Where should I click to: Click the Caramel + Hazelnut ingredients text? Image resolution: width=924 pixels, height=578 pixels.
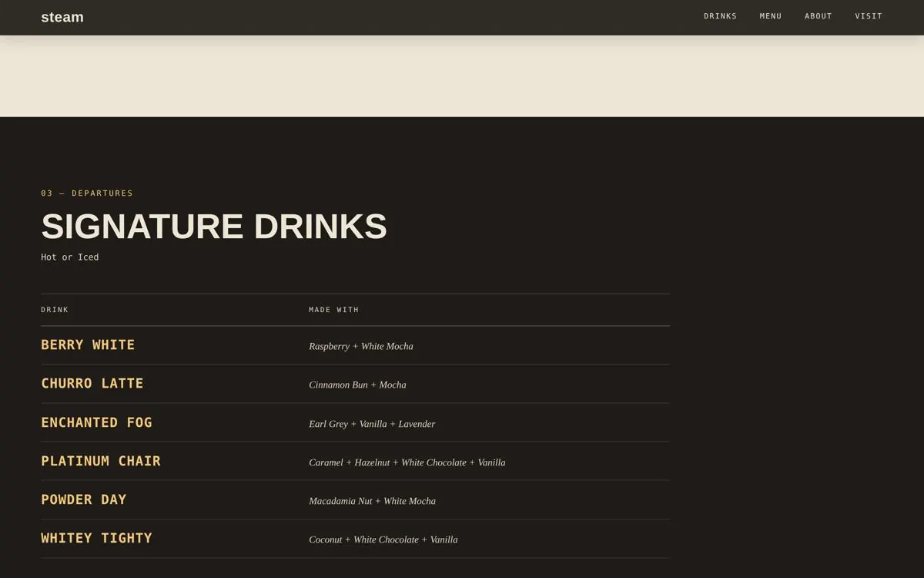[407, 462]
